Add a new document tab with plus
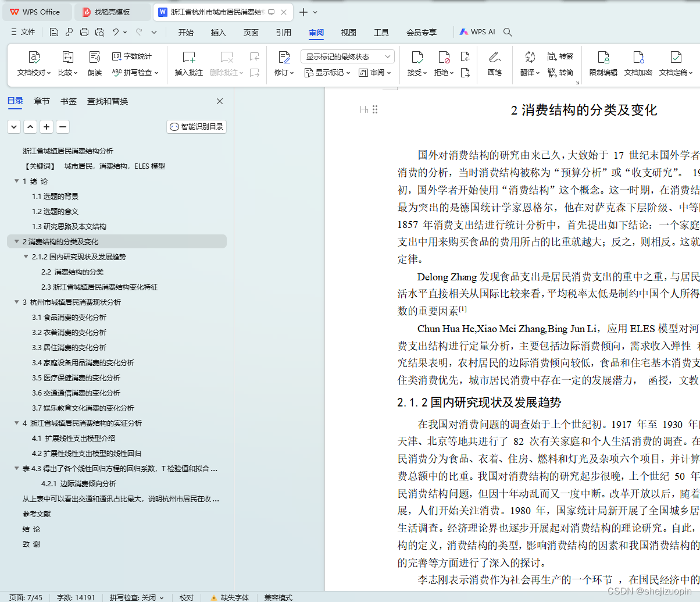The image size is (700, 602). tap(303, 12)
